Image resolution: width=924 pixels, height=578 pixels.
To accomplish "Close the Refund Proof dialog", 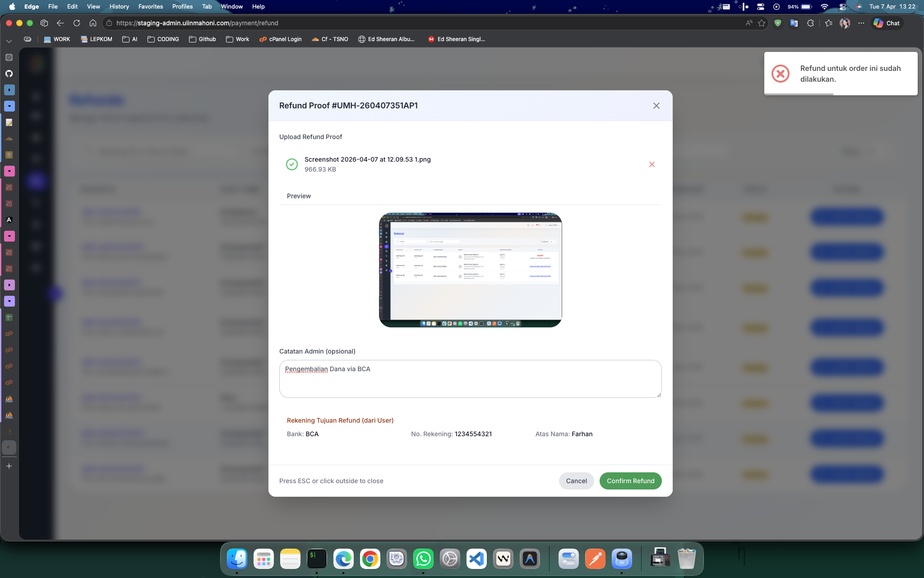I will pos(656,106).
